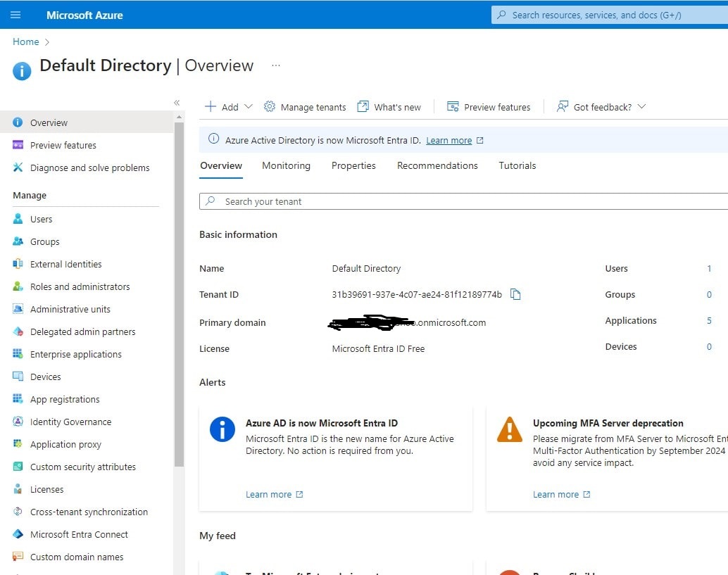The image size is (728, 575).
Task: Open the Groups count value 0
Action: click(709, 295)
